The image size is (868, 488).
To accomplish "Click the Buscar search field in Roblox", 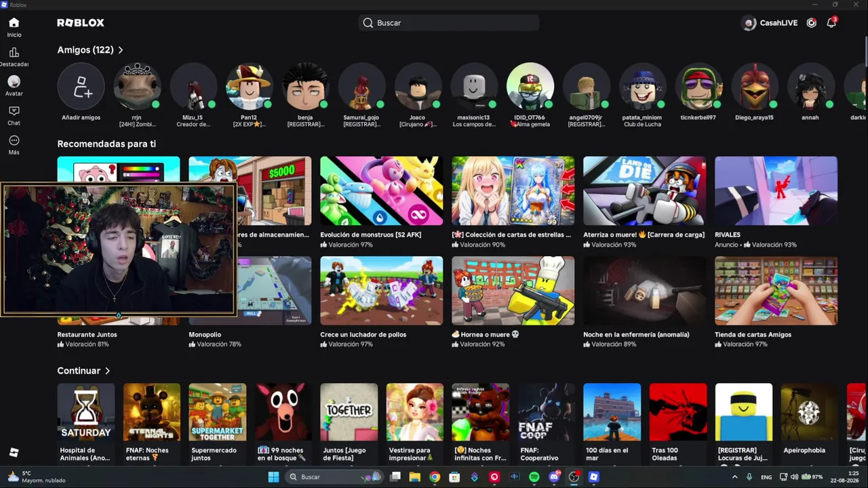I will (x=449, y=23).
